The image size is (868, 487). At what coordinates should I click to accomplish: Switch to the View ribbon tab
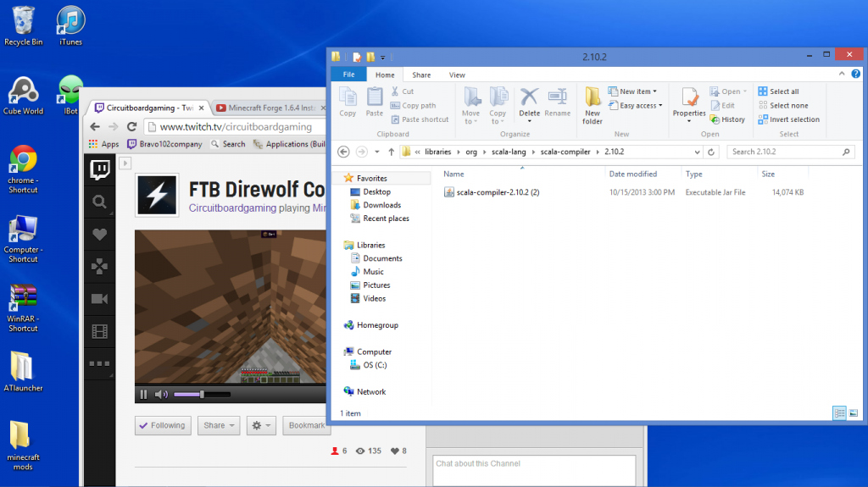pos(457,75)
